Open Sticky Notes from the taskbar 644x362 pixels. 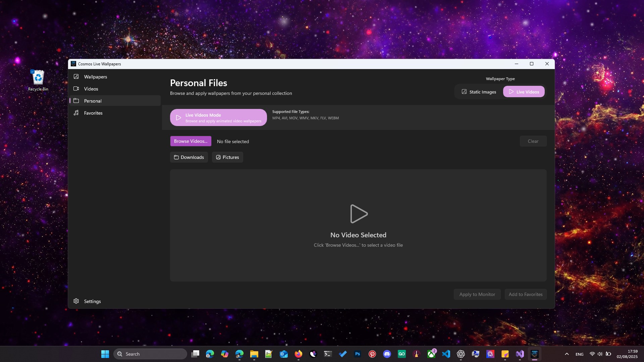click(x=505, y=354)
